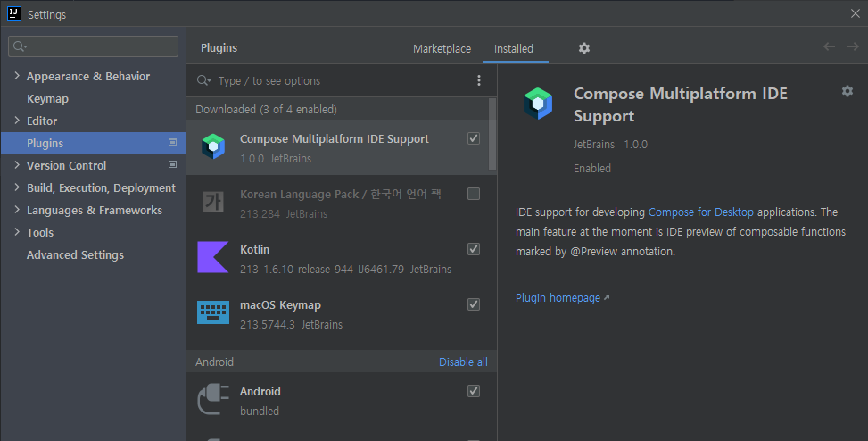Viewport: 868px width, 441px height.
Task: Expand the Version Control settings node
Action: coord(17,165)
